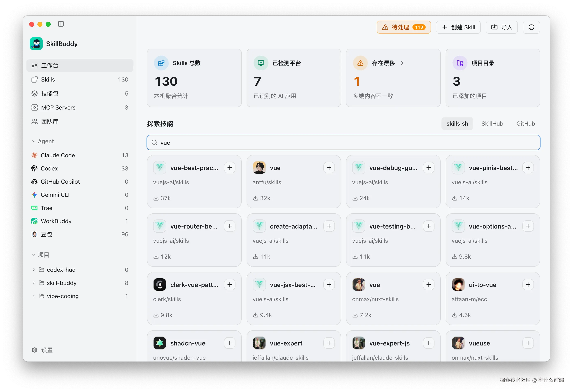Open the vue-expert card title
The height and width of the screenshot is (392, 573).
coord(286,343)
